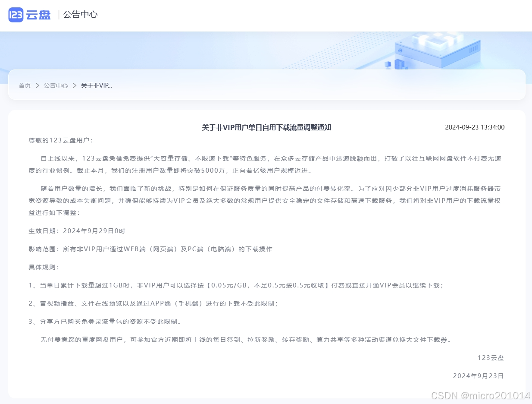Viewport: 532px width, 404px height.
Task: Go to 首页 in breadcrumb
Action: pyautogui.click(x=25, y=85)
